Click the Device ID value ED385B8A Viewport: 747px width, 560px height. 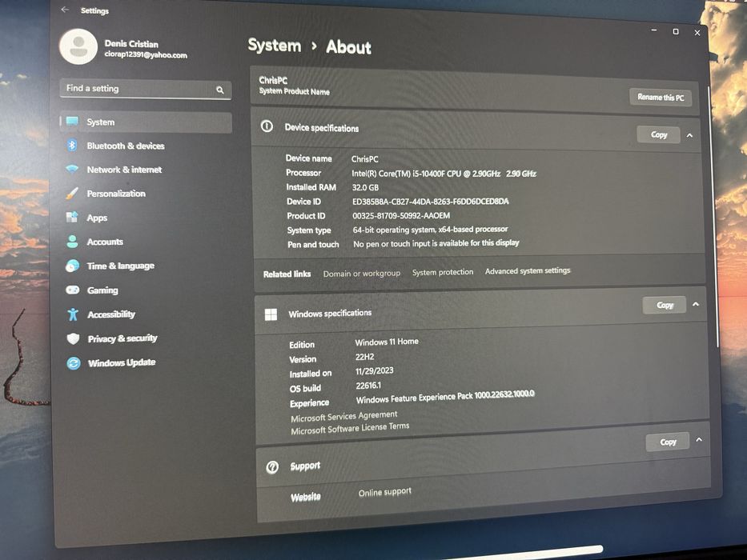[431, 202]
